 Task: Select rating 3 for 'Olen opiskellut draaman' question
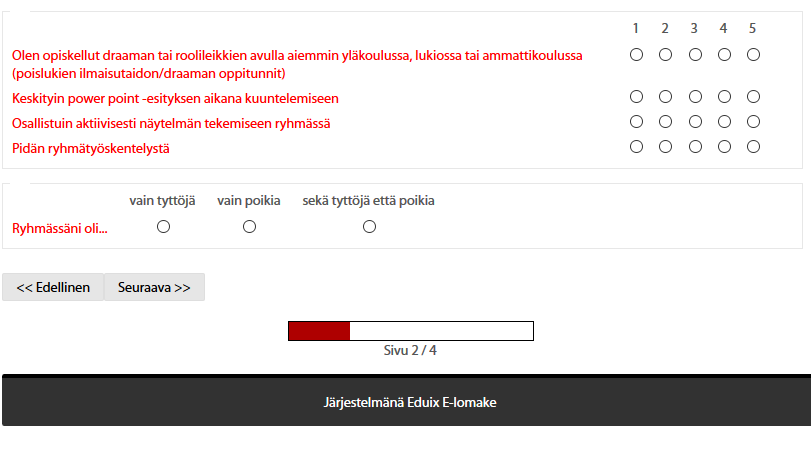coord(695,55)
